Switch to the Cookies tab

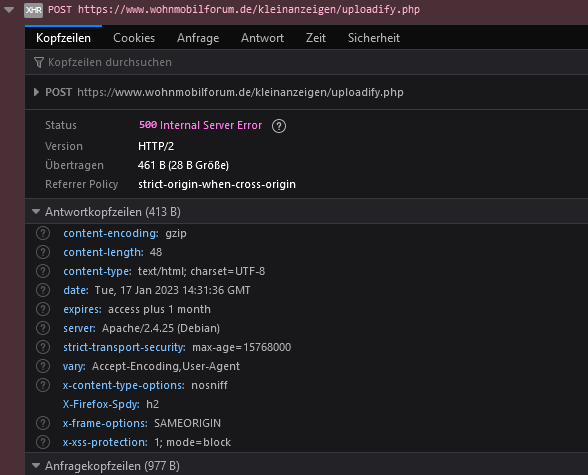[x=134, y=38]
